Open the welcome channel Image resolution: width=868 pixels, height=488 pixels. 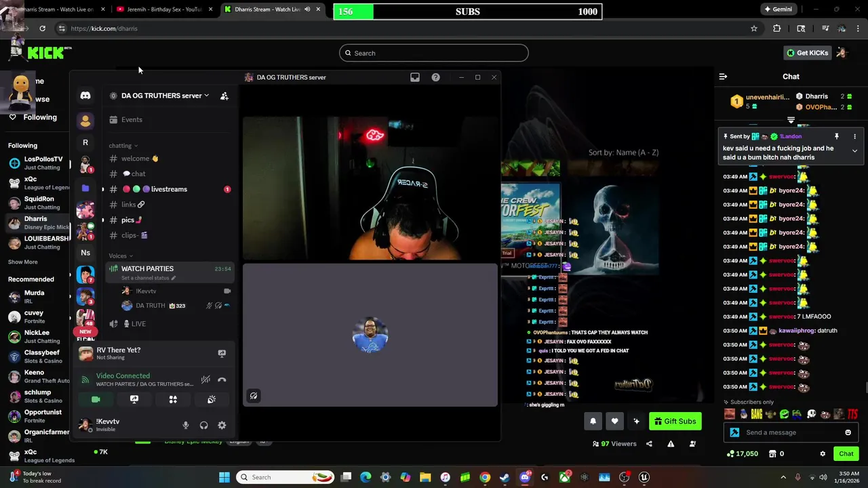tap(169, 159)
